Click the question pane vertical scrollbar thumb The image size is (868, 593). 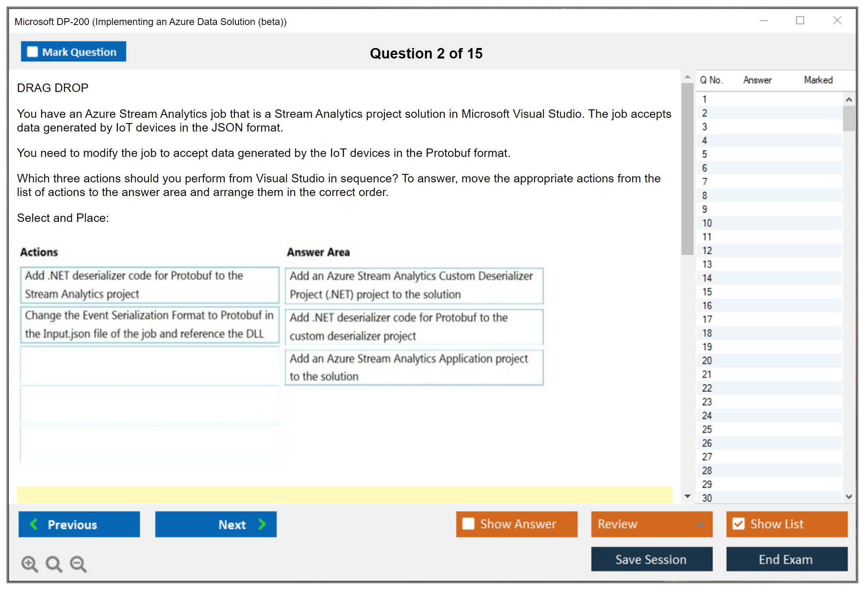[687, 169]
